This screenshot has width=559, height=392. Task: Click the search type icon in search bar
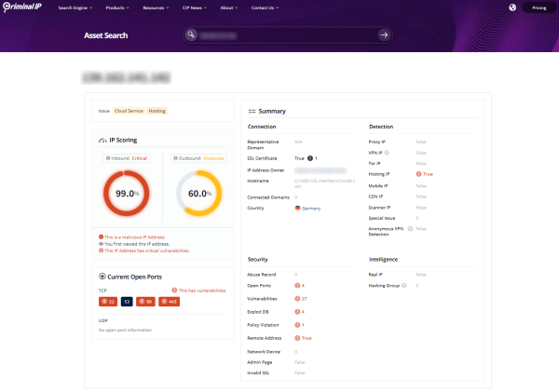[x=191, y=34]
